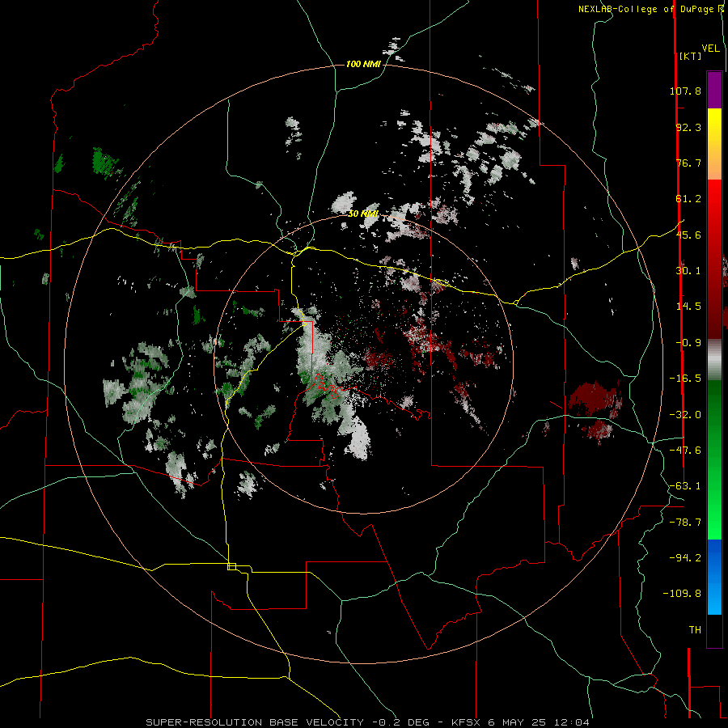The width and height of the screenshot is (728, 728).
Task: Select the -32.0 velocity scale value
Action: tap(685, 415)
